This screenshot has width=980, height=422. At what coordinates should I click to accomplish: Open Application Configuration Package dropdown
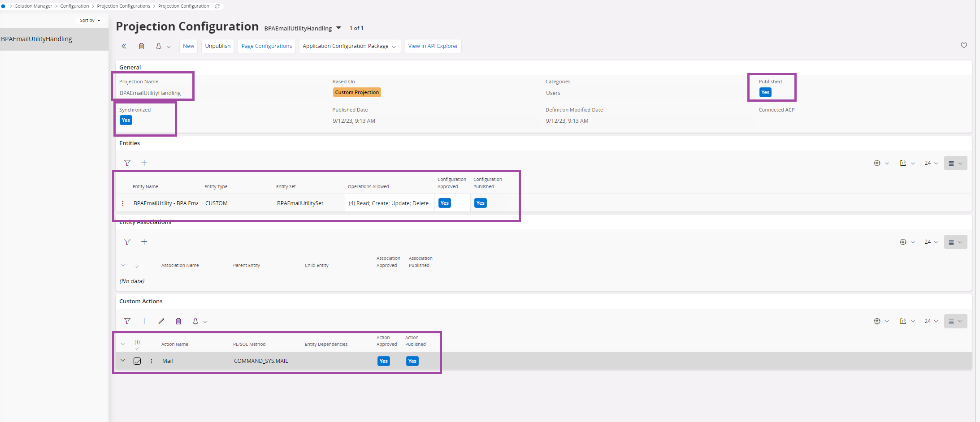(x=349, y=46)
